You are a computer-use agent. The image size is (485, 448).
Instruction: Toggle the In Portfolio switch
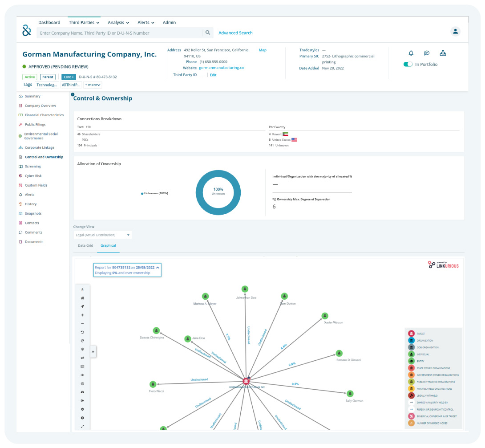[408, 65]
